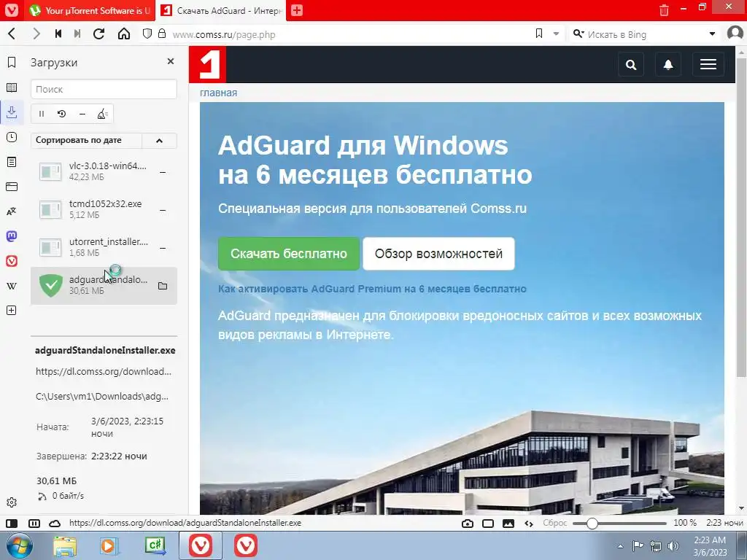Image resolution: width=747 pixels, height=560 pixels.
Task: Open a new tab with plus button
Action: click(297, 10)
